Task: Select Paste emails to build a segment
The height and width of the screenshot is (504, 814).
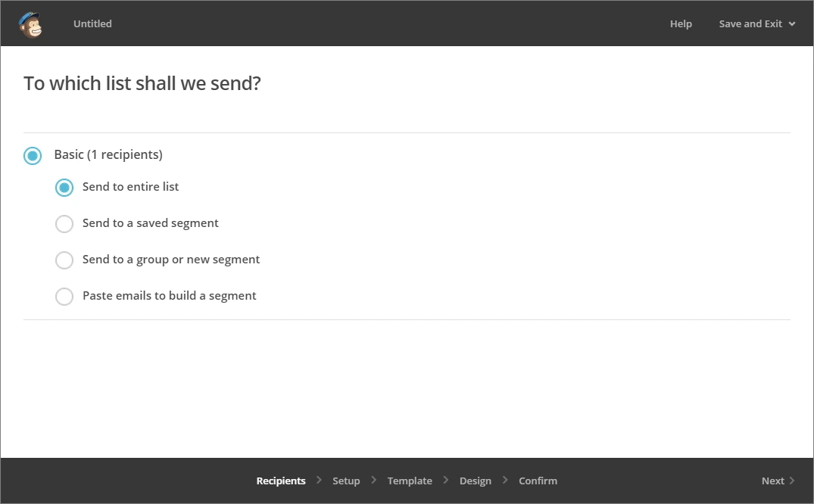Action: (x=64, y=297)
